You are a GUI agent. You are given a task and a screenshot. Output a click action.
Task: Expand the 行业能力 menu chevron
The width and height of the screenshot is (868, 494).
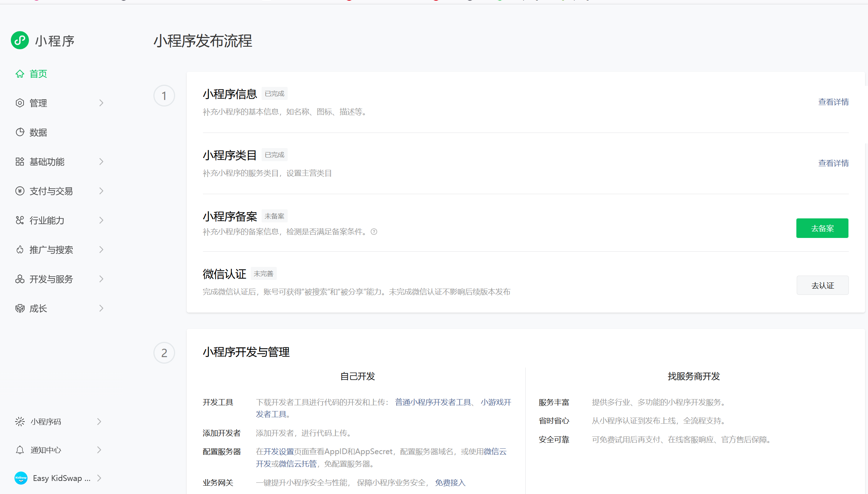pyautogui.click(x=101, y=220)
